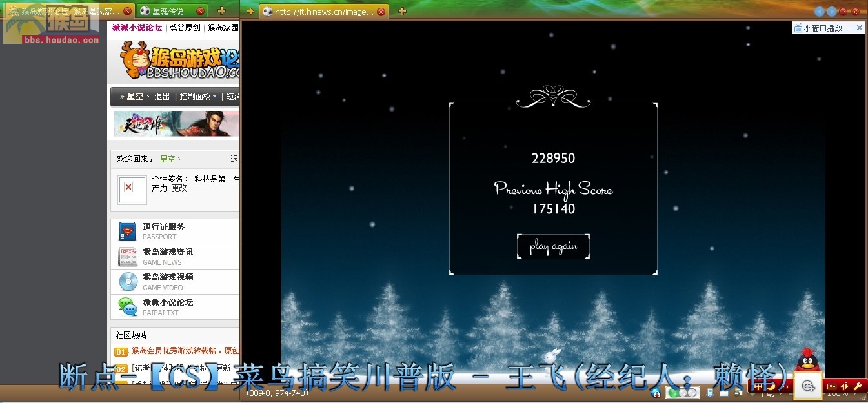Open a new tab beside it.hinews.cn tab

(402, 12)
